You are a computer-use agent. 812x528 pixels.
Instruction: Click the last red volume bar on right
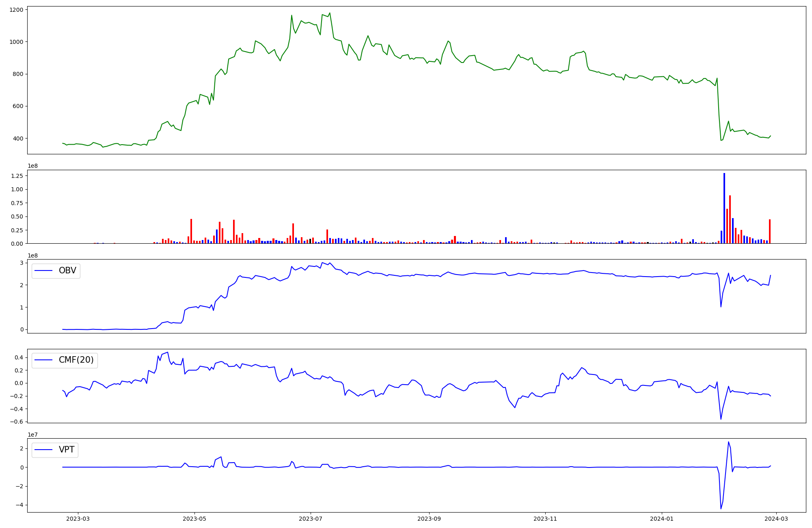[x=770, y=232]
